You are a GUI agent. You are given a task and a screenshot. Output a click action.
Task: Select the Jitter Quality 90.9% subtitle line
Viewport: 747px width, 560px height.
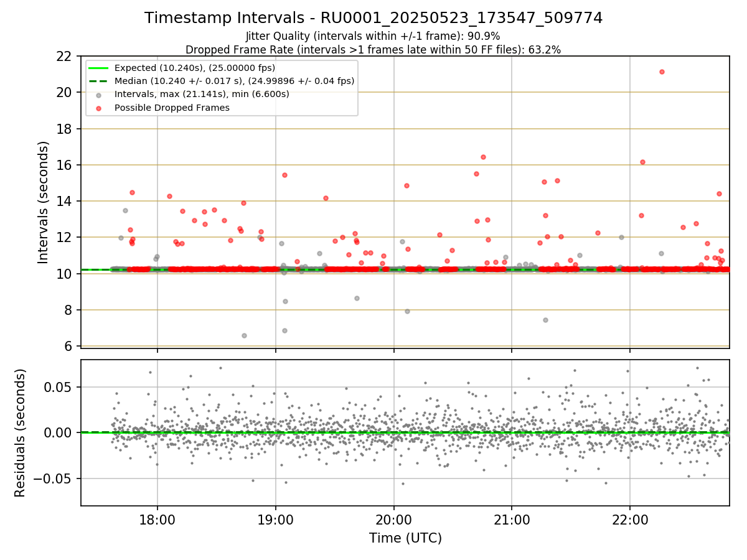tap(374, 36)
